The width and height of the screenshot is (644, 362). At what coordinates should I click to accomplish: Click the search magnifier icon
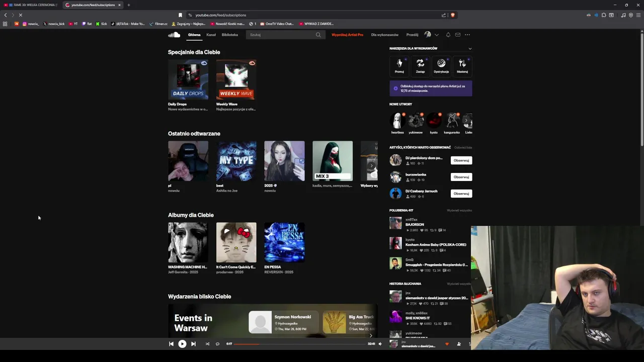pos(318,35)
